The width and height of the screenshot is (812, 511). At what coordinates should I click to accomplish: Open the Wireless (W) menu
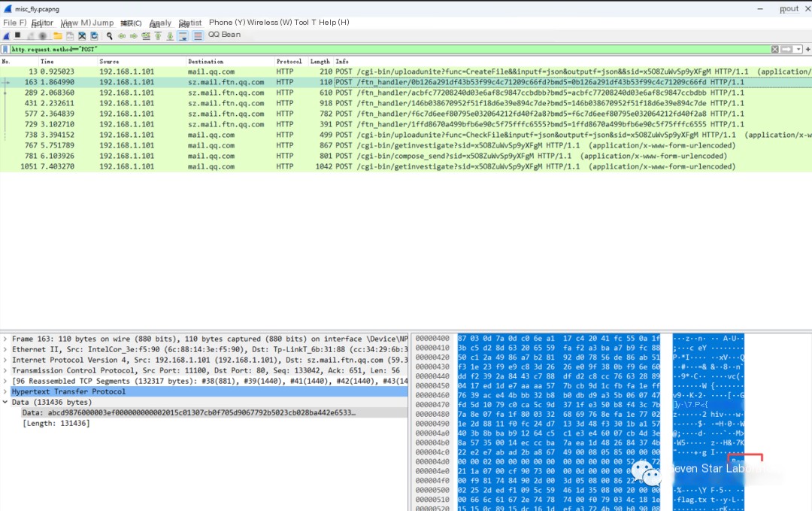269,23
